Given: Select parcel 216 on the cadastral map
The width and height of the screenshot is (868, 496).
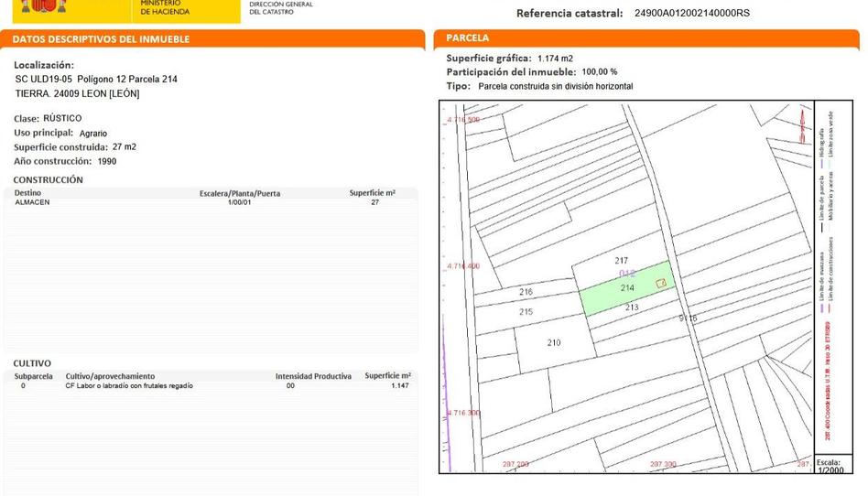Looking at the screenshot, I should coord(526,292).
